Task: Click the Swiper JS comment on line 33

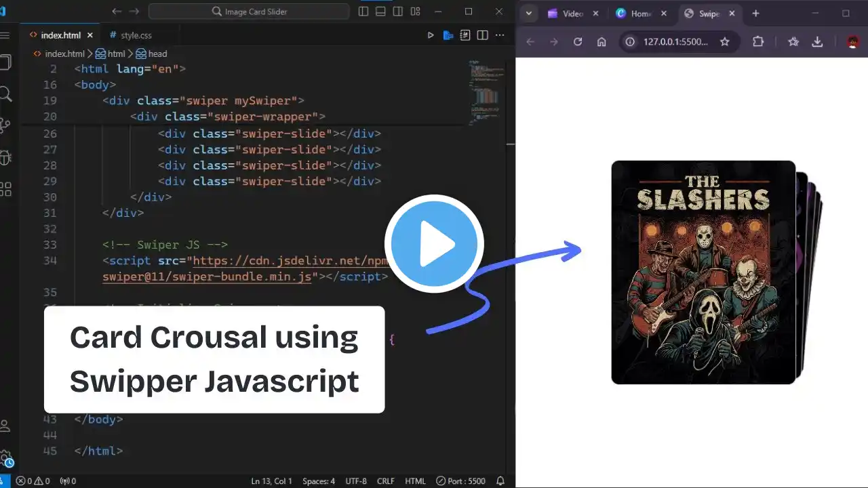Action: pyautogui.click(x=165, y=245)
